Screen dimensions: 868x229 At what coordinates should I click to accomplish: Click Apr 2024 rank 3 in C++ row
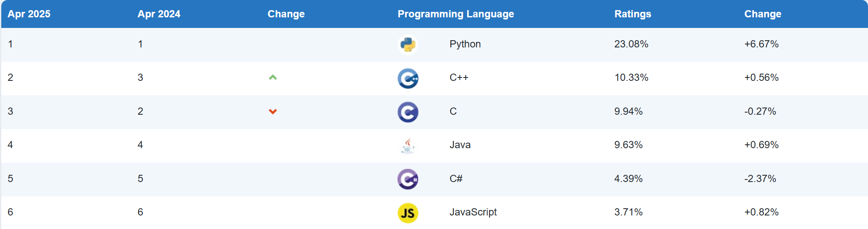140,77
